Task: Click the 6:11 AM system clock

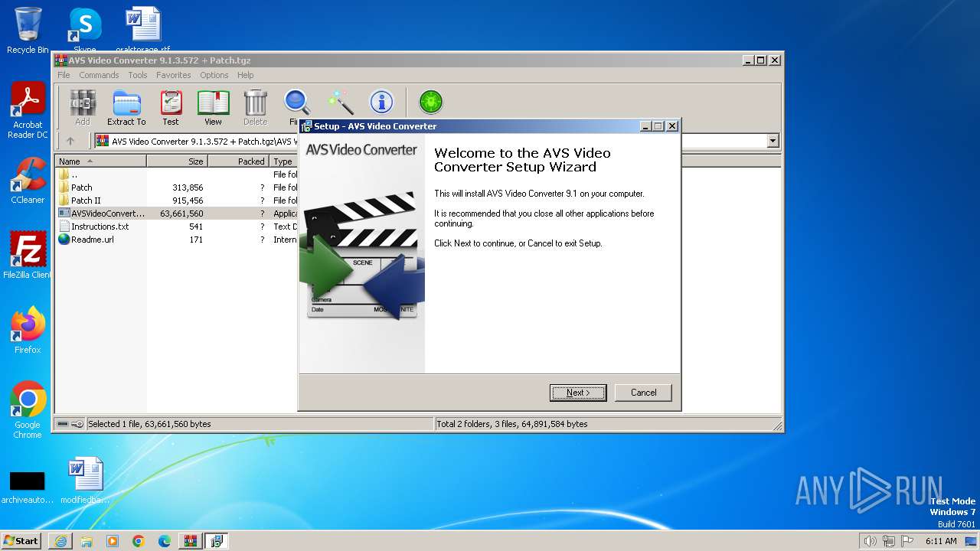Action: click(x=941, y=541)
